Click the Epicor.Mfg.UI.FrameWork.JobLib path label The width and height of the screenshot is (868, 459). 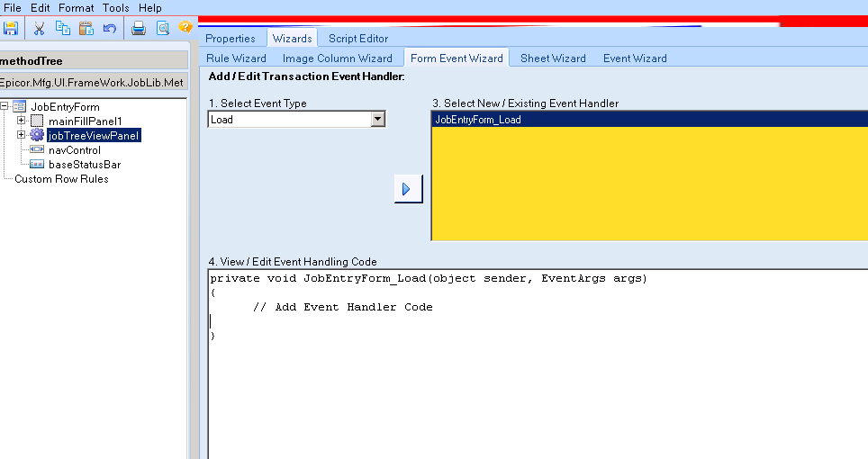[x=95, y=82]
